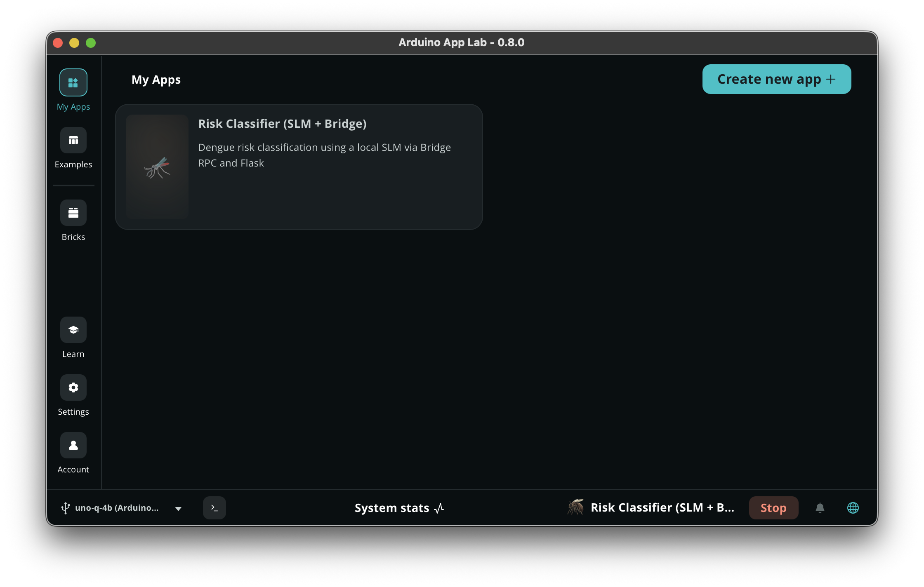The width and height of the screenshot is (924, 587).
Task: Click the running app name Risk Classifier (SLM + B...
Action: tap(662, 507)
